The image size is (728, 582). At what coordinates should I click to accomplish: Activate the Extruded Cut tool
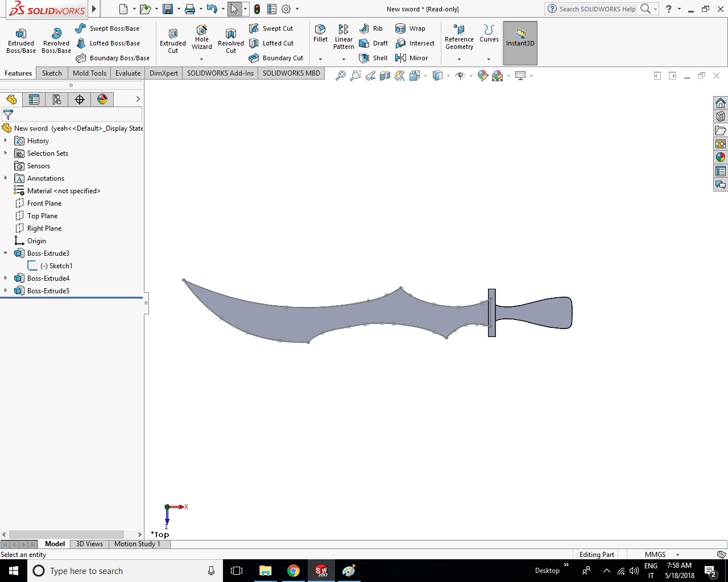click(x=173, y=41)
